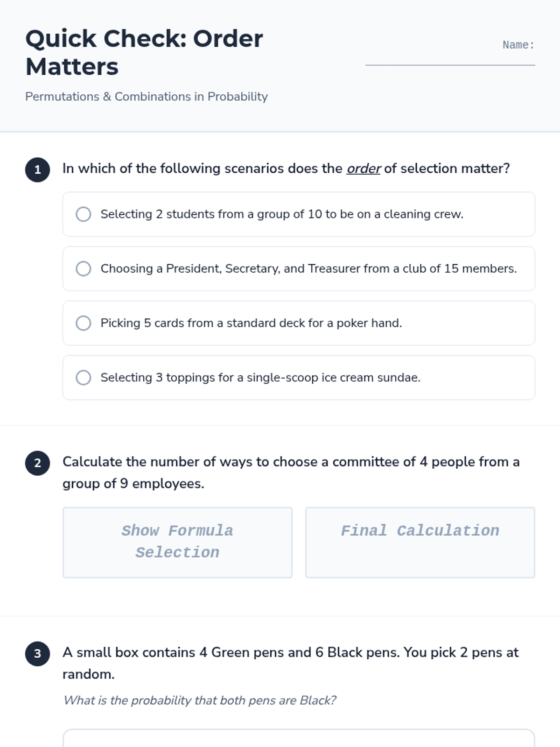
Task: Click the Final Calculation answer box
Action: pyautogui.click(x=420, y=542)
